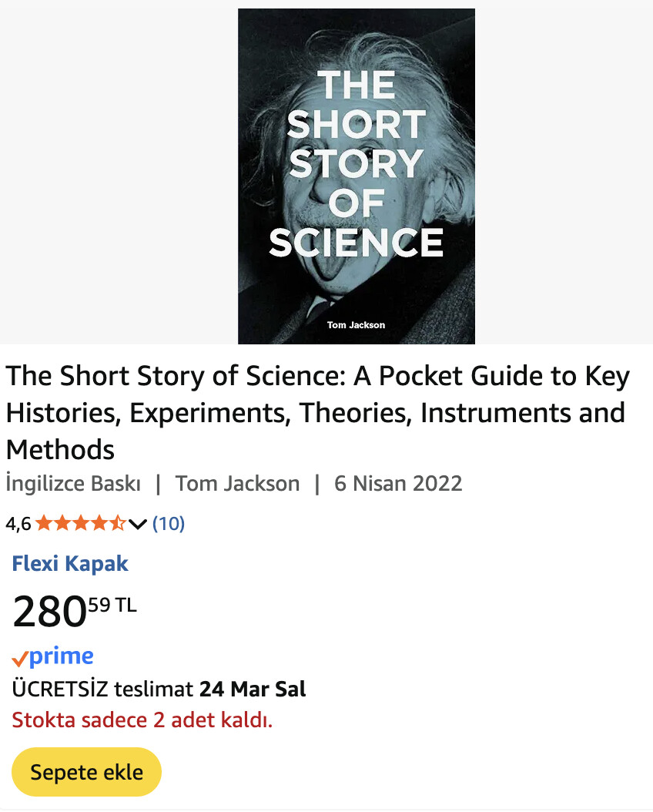
Task: Open the (10) customer reviews link
Action: click(168, 524)
